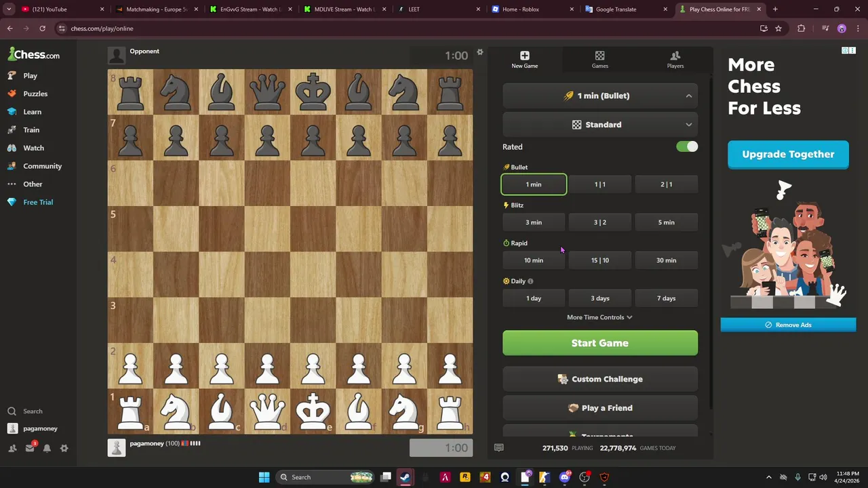
Task: Open messages envelope with notification badge
Action: click(30, 448)
